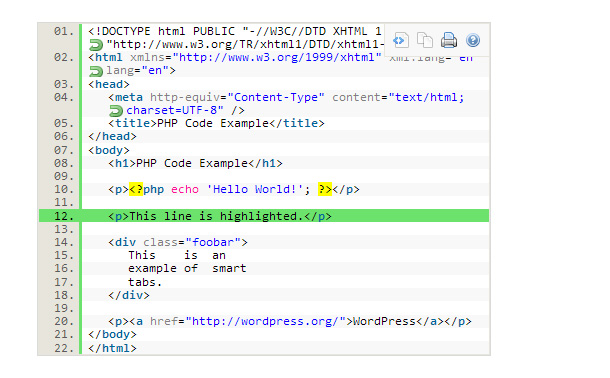Viewport: 610px width, 378px height.
Task: Click the "</head>" closing tag line
Action: click(112, 136)
